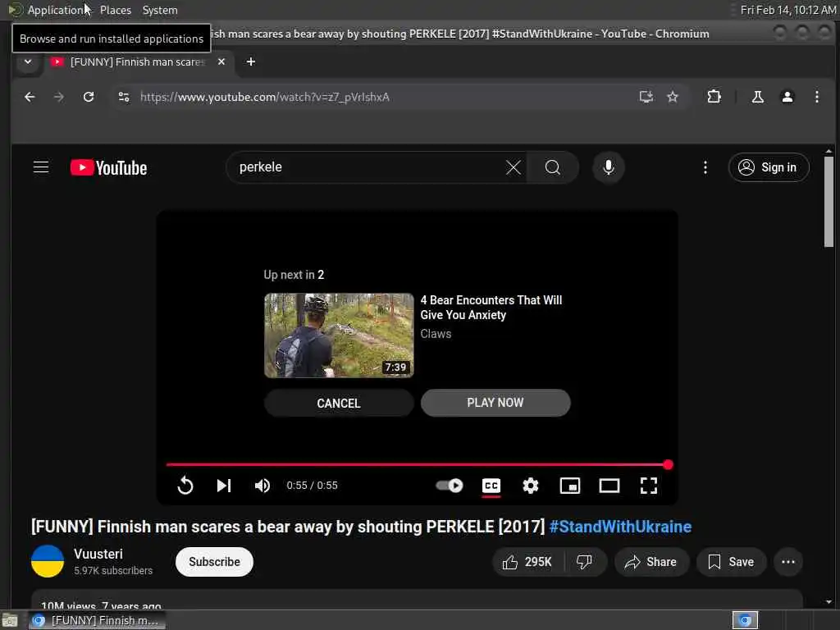The image size is (840, 630).
Task: Open the Vuusteri channel avatar
Action: point(48,561)
